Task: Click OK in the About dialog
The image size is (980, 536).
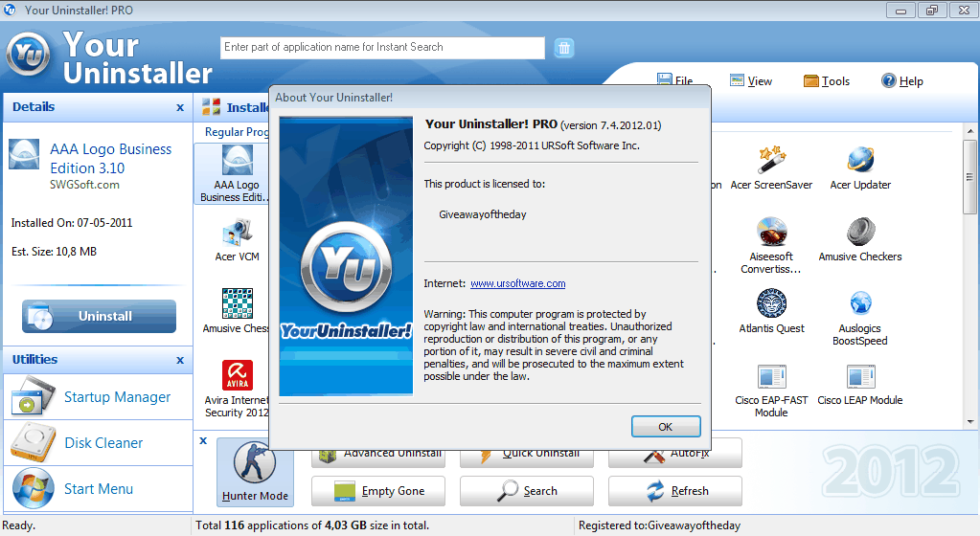Action: [666, 427]
